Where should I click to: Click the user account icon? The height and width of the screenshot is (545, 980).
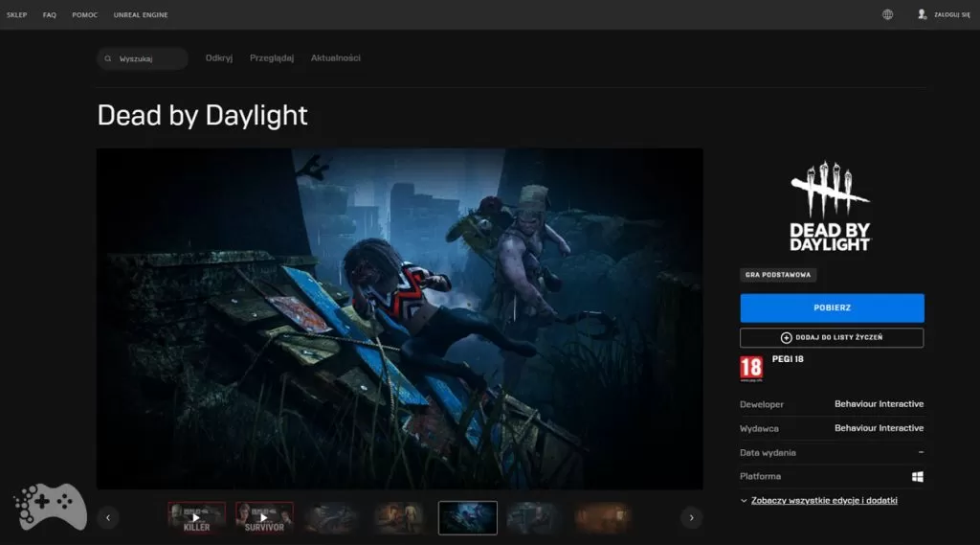tap(922, 14)
